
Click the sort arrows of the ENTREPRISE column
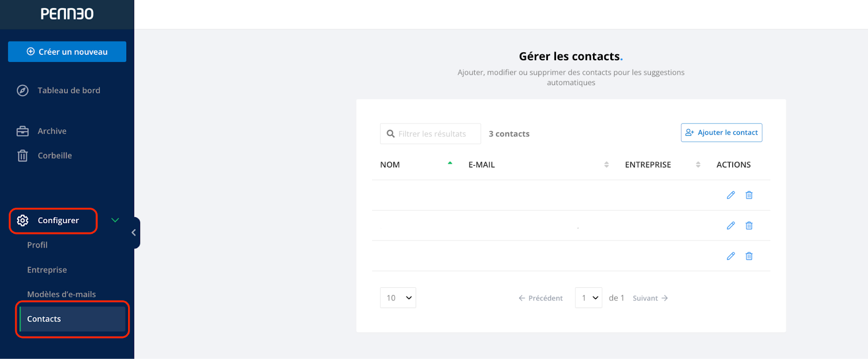tap(698, 165)
